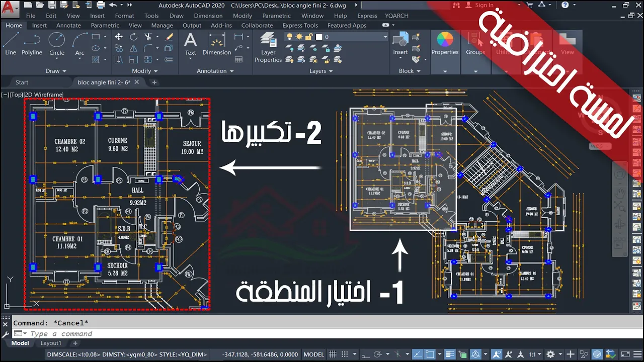Expand the Block panel flyout arrow
This screenshot has height=362, width=644.
(x=418, y=71)
